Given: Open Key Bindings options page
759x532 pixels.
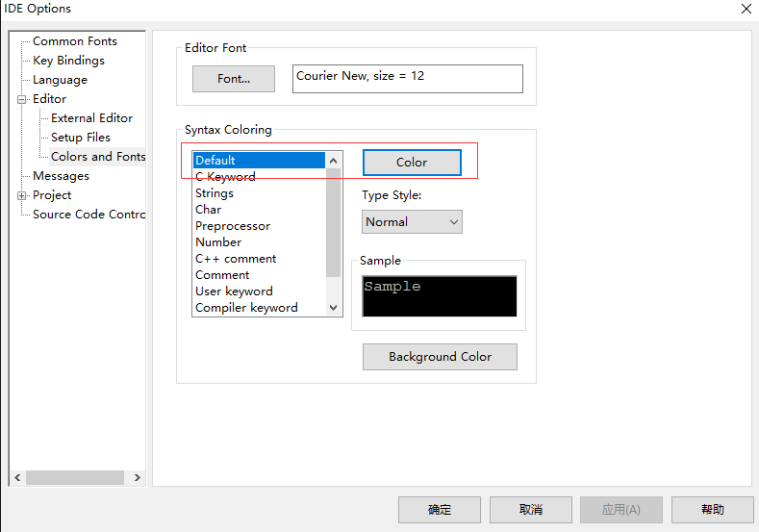Looking at the screenshot, I should click(68, 61).
